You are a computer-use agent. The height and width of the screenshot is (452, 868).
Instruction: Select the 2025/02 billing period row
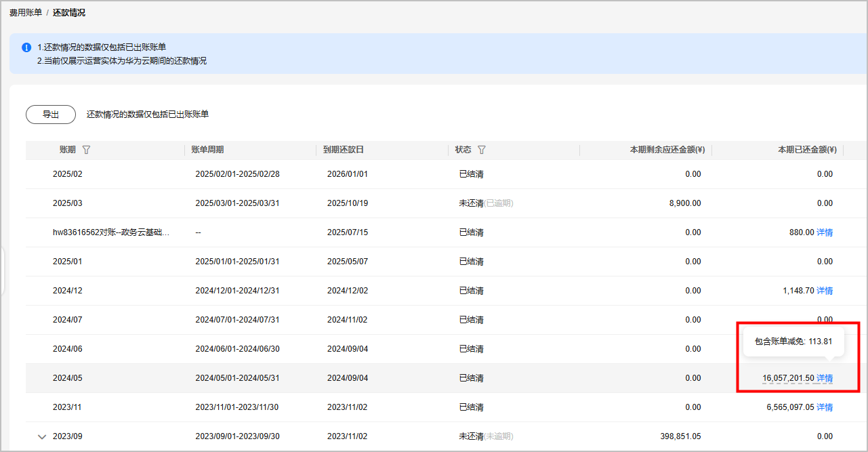click(x=68, y=174)
